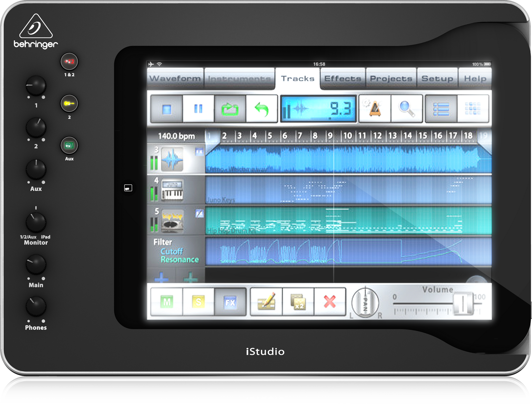Click bar 17 on the timeline ruler
Viewport: 532px width, 405px height.
(453, 136)
